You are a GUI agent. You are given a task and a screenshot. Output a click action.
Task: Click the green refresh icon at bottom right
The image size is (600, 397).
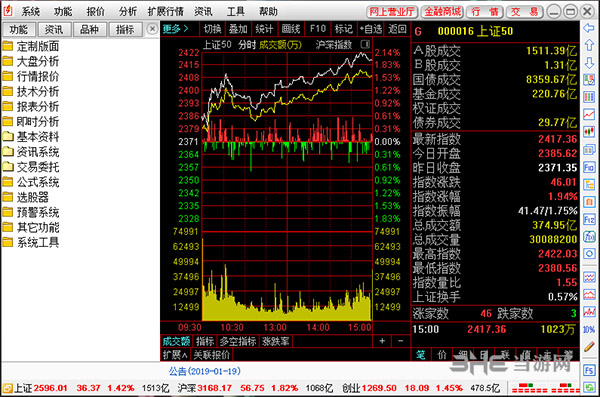coord(589,388)
